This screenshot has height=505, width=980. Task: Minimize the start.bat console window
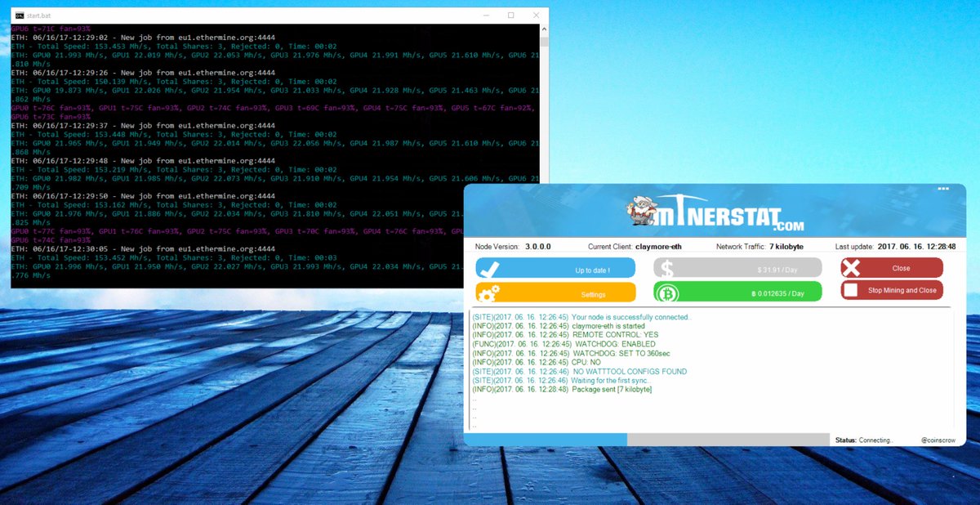[488, 16]
